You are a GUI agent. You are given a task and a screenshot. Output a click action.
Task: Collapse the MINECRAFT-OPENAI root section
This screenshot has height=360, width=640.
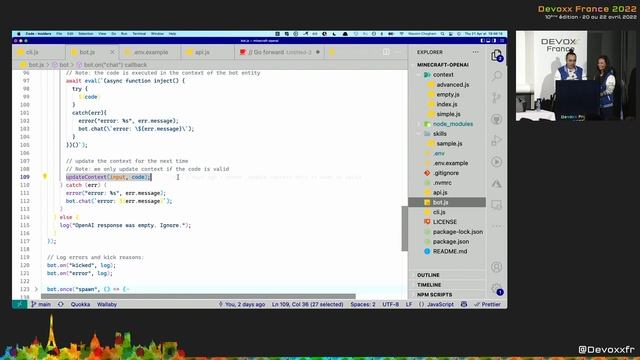pos(443,65)
